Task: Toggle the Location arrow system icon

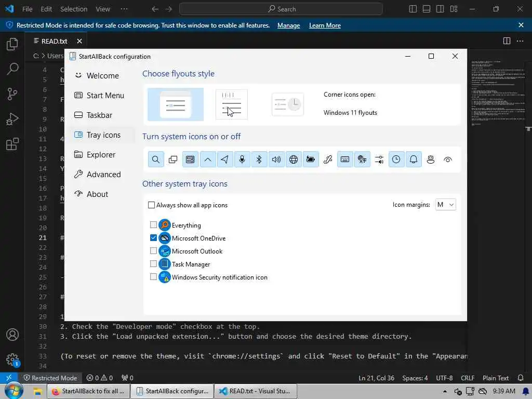Action: tap(224, 159)
